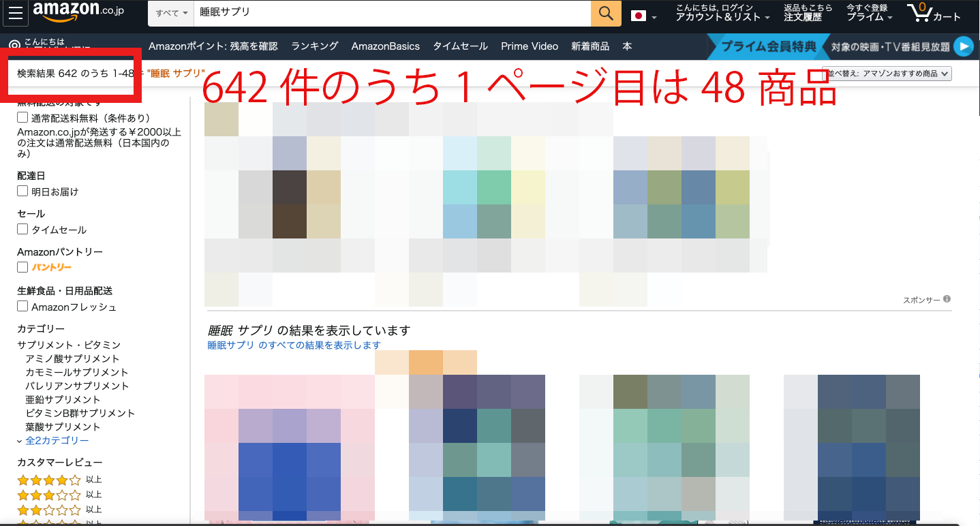Click the プライム会員特典 banner
Image resolution: width=980 pixels, height=526 pixels.
[768, 46]
